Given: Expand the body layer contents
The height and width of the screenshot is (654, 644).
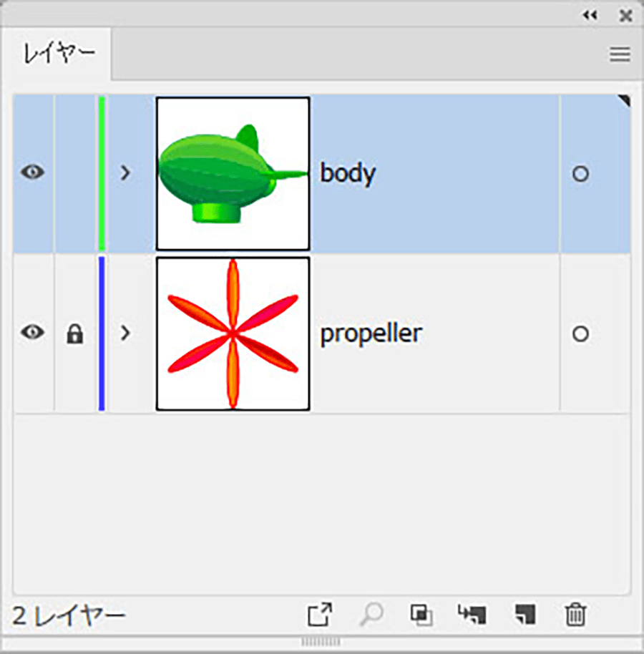Looking at the screenshot, I should point(125,172).
